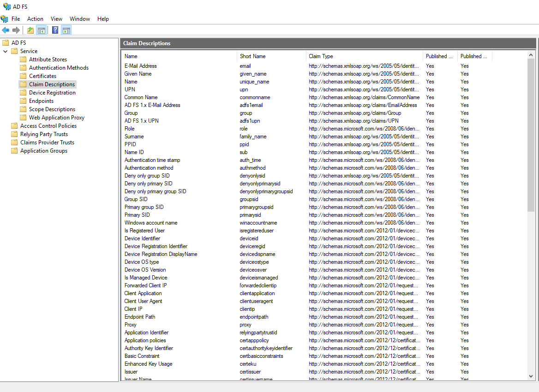Open the View menu
539x392 pixels.
tap(56, 19)
